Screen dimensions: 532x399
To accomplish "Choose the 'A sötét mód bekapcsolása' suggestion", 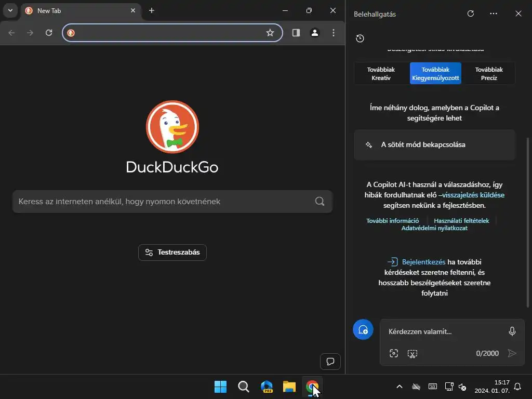I will coord(435,145).
